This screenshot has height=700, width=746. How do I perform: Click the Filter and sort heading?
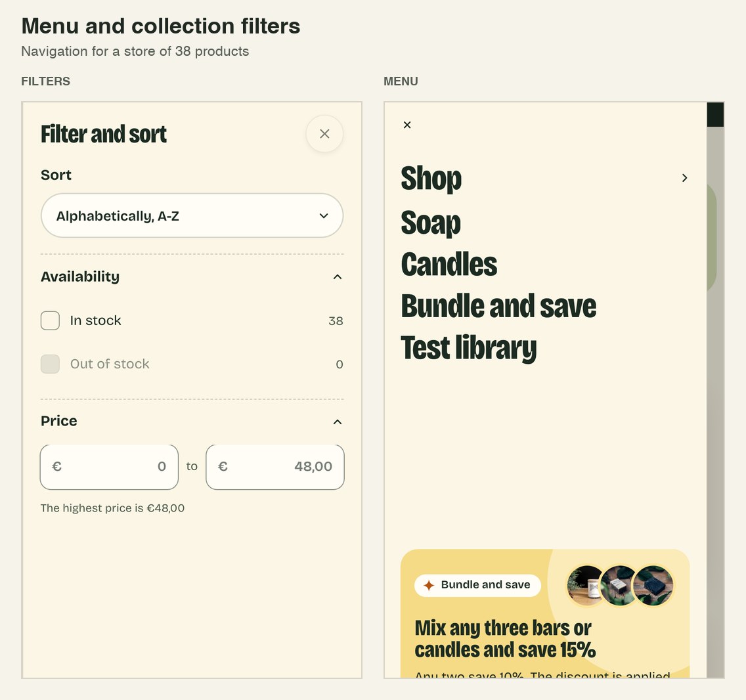[x=104, y=134]
